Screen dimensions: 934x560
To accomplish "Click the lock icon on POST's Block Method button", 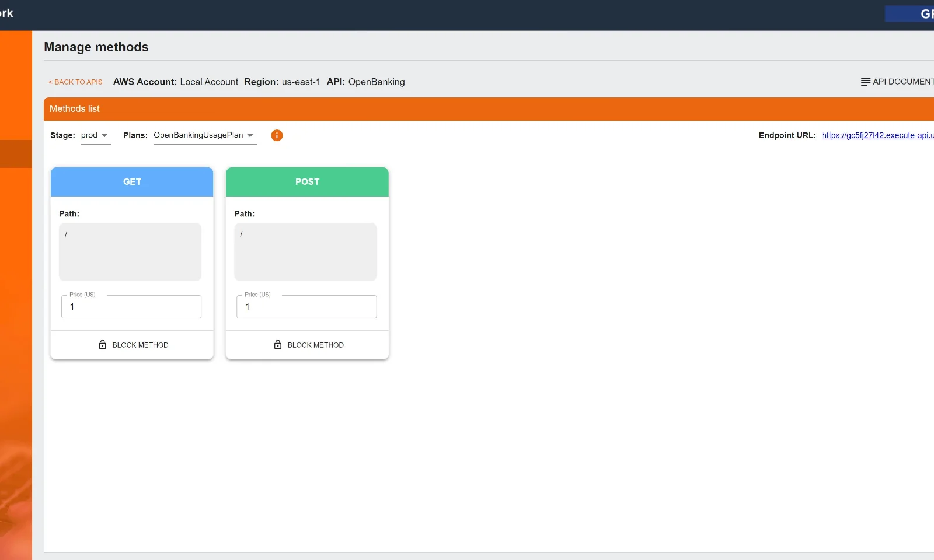I will point(278,344).
